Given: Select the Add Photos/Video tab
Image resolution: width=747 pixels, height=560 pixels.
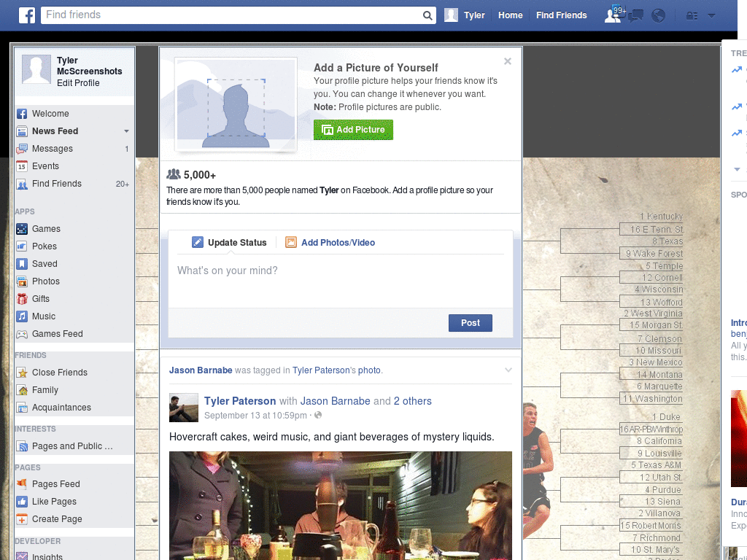Looking at the screenshot, I should [330, 242].
